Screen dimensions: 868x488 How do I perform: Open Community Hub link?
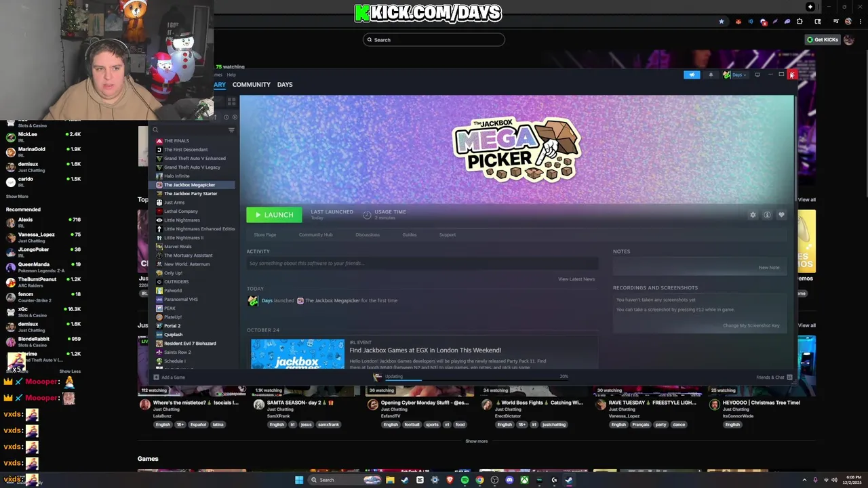tap(315, 235)
